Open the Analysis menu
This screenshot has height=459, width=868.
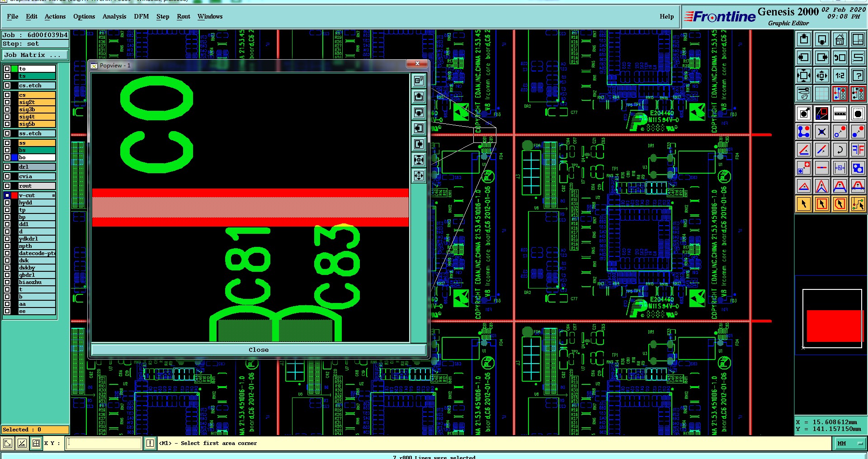pos(114,16)
